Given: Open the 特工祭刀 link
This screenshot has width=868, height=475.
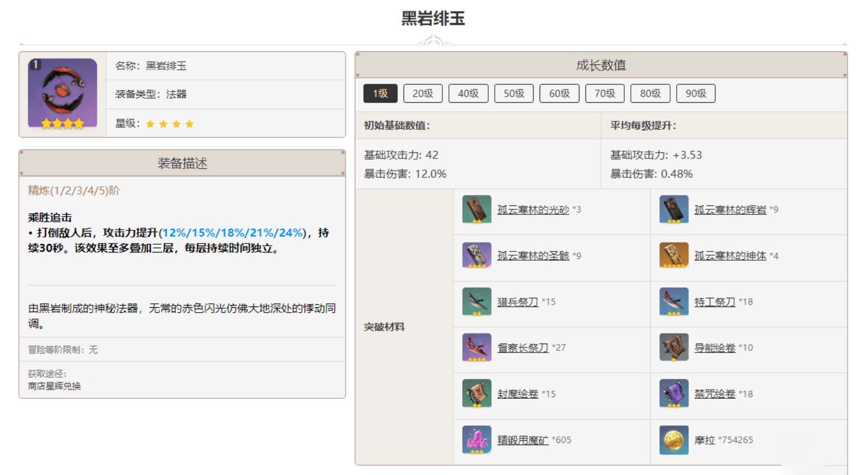Looking at the screenshot, I should 714,302.
